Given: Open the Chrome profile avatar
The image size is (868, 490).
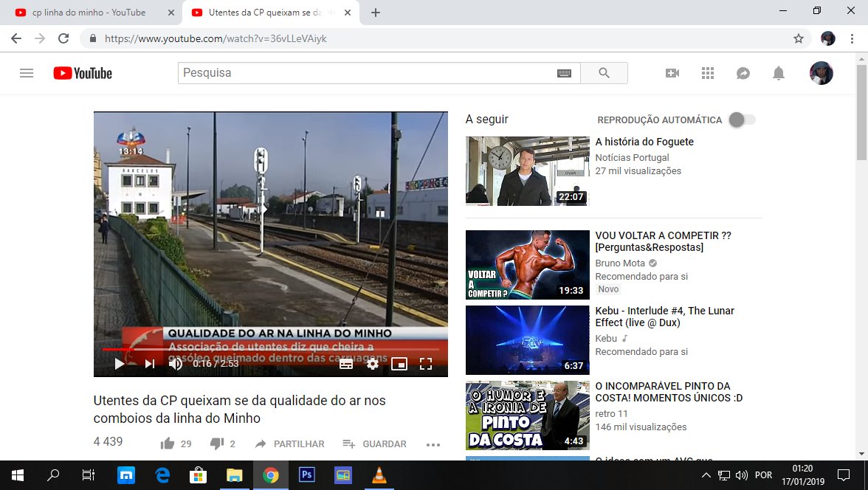Looking at the screenshot, I should 827,38.
